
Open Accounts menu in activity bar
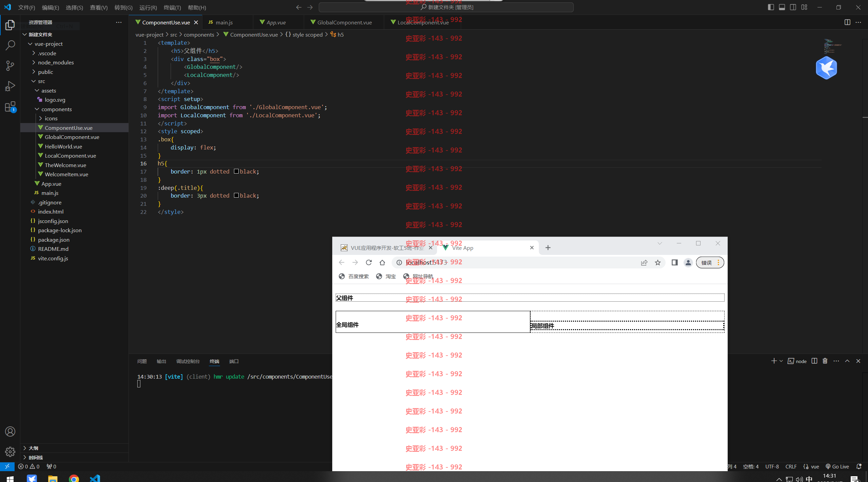pos(10,431)
